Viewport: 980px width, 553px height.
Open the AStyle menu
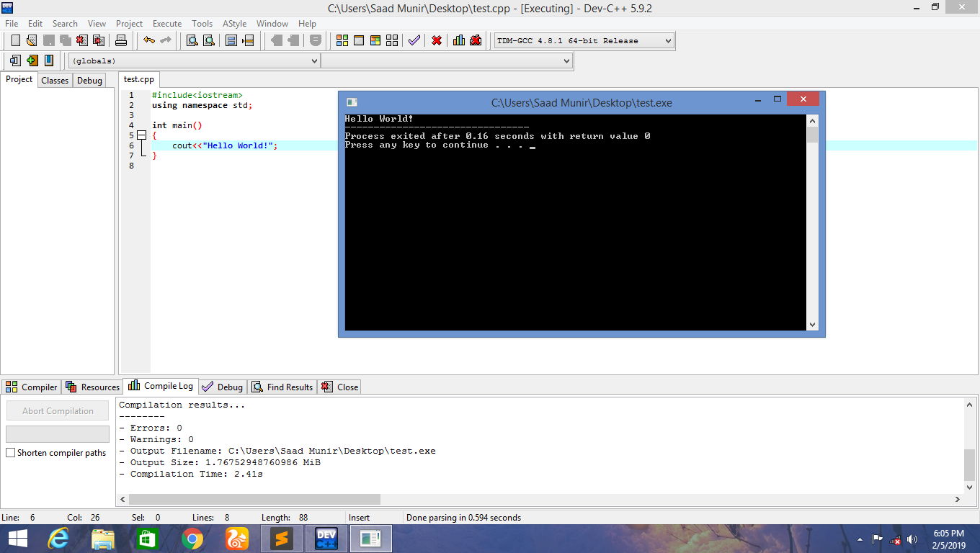tap(235, 24)
